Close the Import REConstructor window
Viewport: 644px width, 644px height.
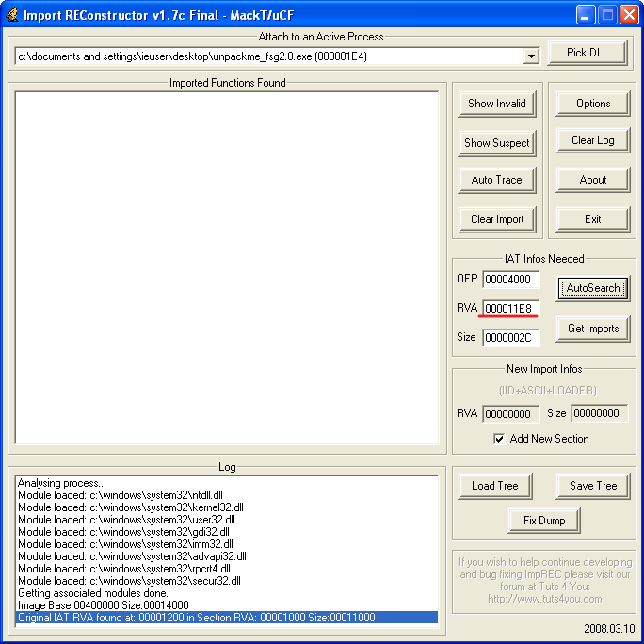pos(629,15)
